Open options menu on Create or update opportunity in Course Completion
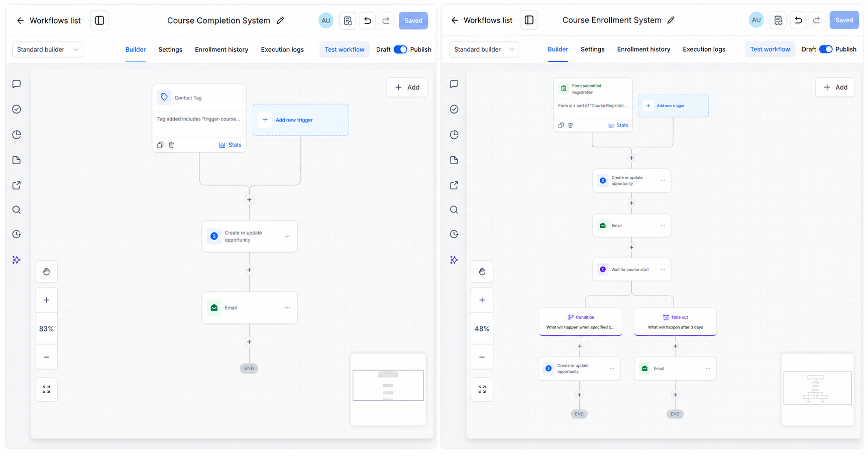This screenshot has height=457, width=868. 287,236
